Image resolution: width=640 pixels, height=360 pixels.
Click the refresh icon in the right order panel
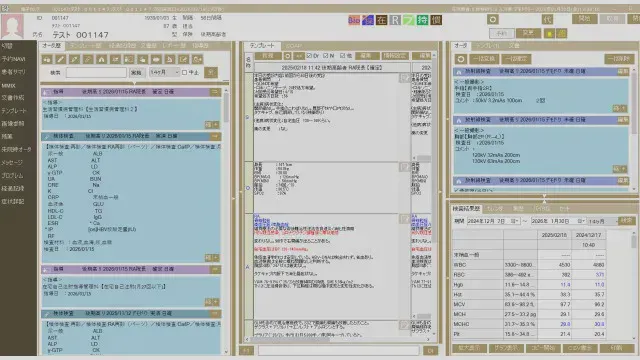point(461,59)
